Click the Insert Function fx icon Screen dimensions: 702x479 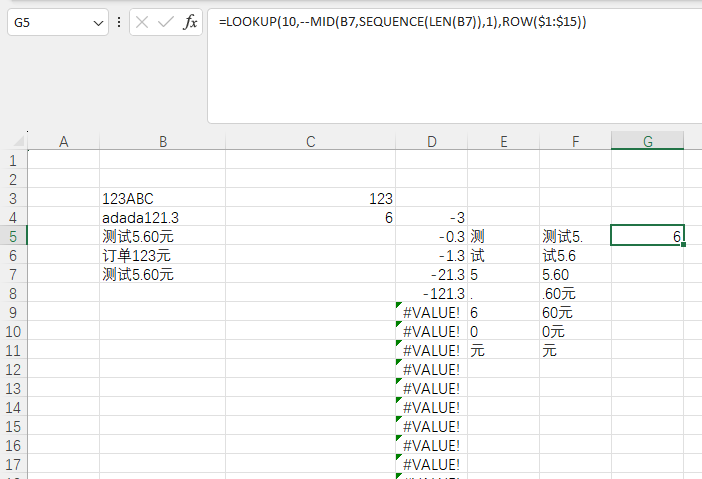[190, 22]
